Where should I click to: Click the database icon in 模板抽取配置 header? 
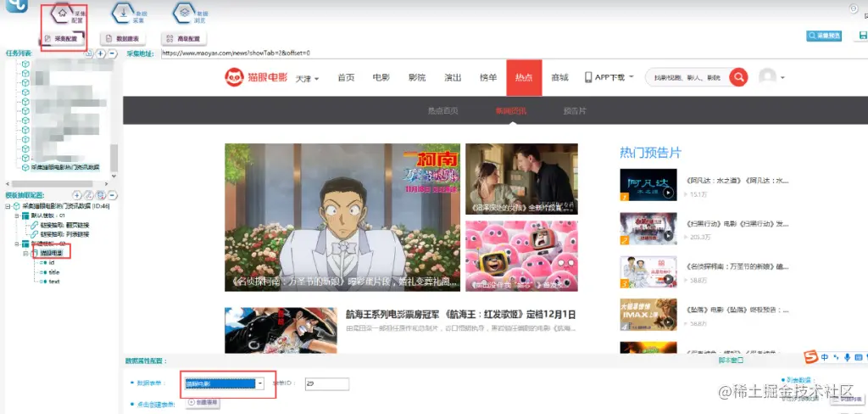pos(100,195)
